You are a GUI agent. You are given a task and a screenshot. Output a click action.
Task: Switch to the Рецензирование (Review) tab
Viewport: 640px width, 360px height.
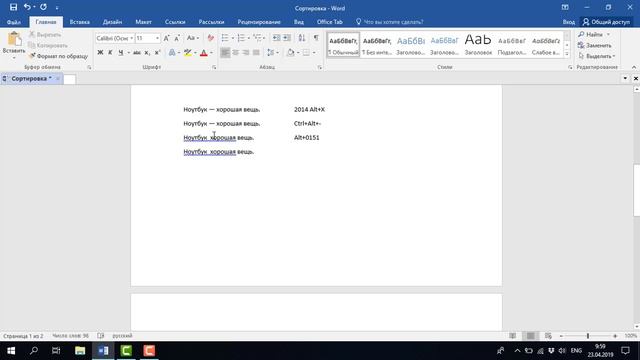coord(259,22)
